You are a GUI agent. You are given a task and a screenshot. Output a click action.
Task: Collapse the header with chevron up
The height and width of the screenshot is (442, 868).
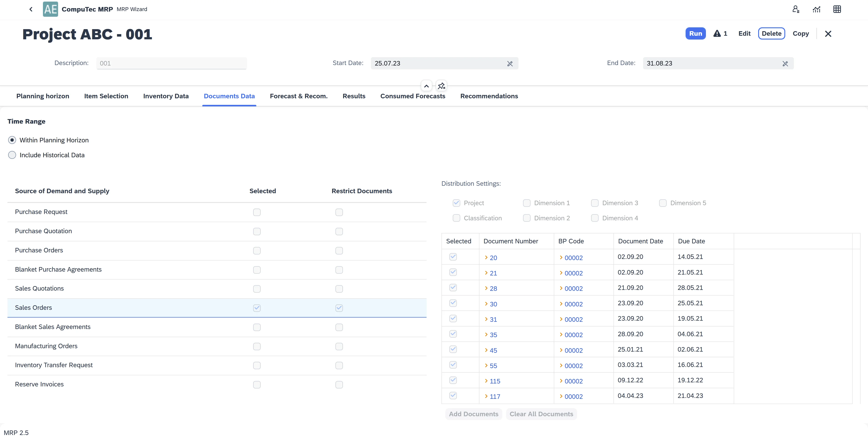pyautogui.click(x=426, y=86)
